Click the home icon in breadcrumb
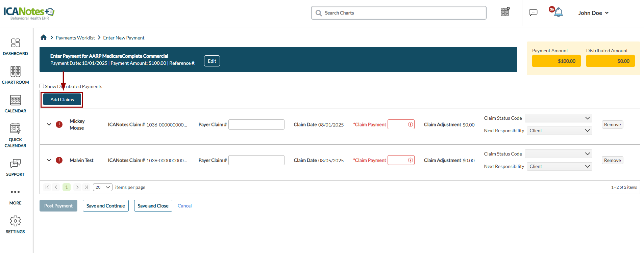 coord(44,37)
